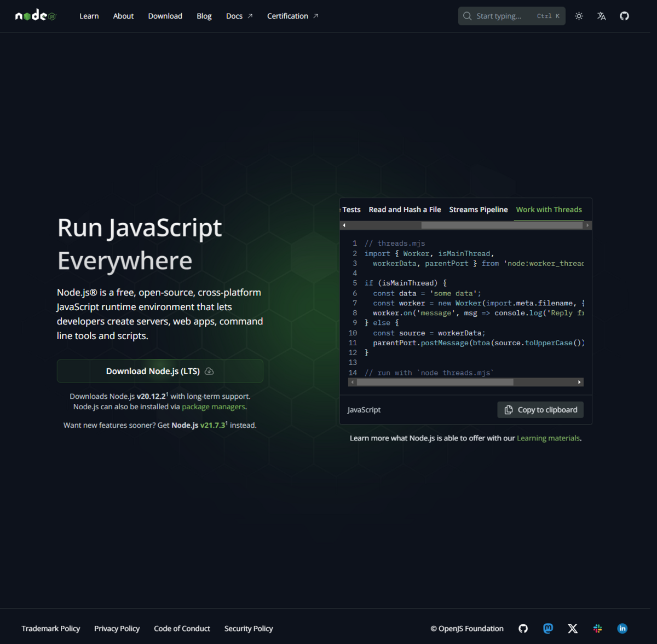Click the Copy to clipboard icon
This screenshot has width=657, height=644.
point(508,409)
